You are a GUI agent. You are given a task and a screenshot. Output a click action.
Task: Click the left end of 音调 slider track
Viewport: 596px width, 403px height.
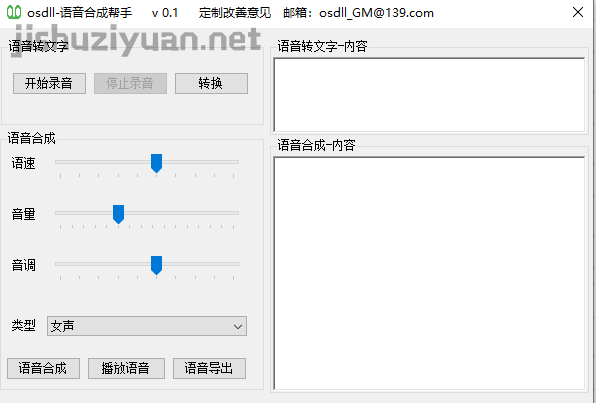[x=58, y=264]
